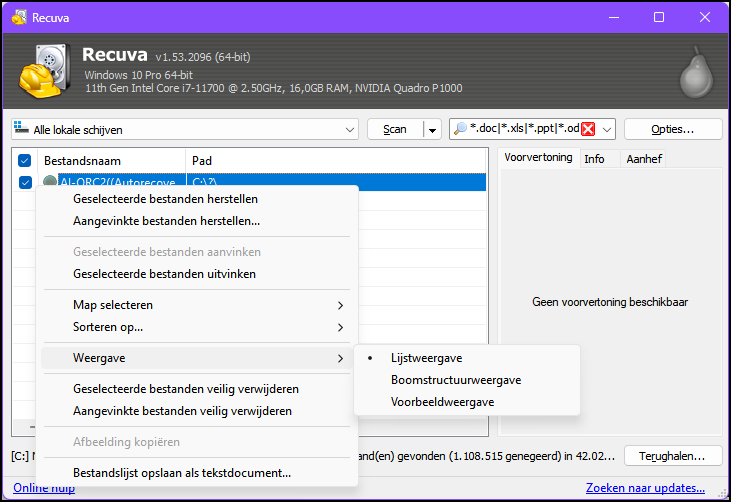Open the dropdown arrow next to Scan

click(432, 129)
